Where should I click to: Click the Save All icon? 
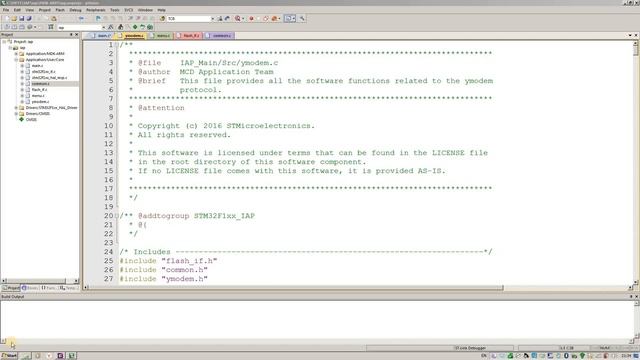tap(29, 18)
